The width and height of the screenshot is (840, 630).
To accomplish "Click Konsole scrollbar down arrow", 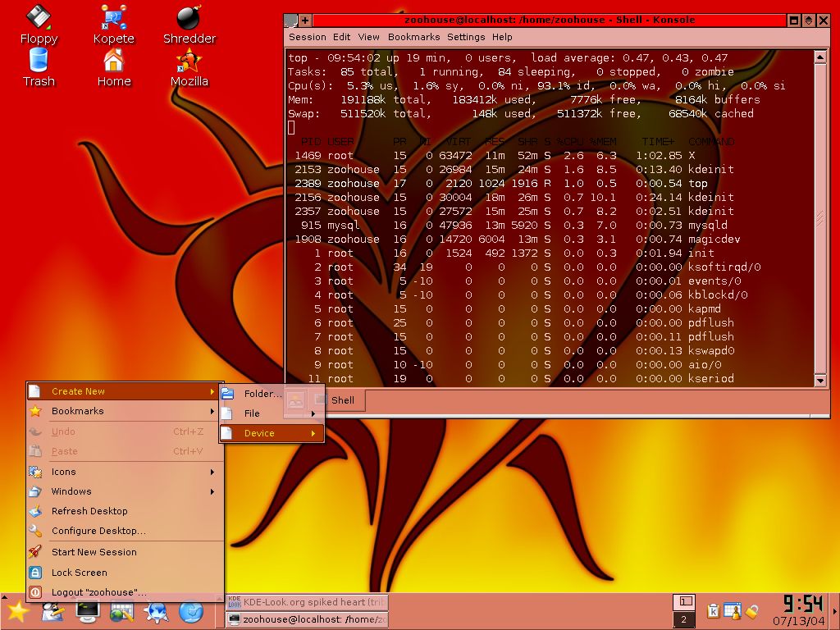I will 820,381.
